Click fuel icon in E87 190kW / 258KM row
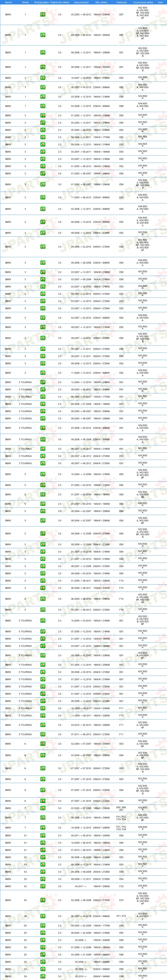This screenshot has height=980, width=167. click(43, 15)
